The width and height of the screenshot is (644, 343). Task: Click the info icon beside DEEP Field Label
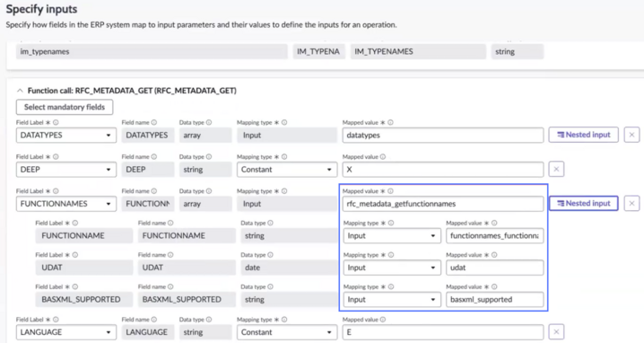coord(56,157)
